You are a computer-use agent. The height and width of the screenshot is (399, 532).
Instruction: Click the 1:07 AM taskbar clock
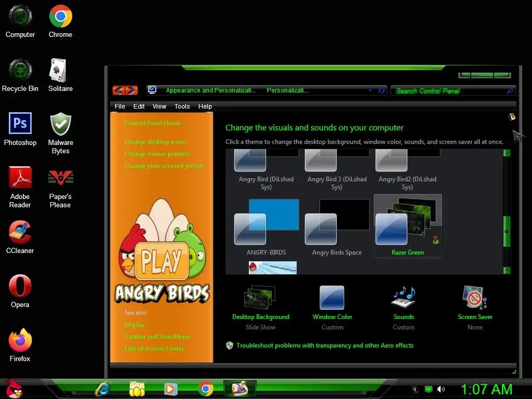486,389
